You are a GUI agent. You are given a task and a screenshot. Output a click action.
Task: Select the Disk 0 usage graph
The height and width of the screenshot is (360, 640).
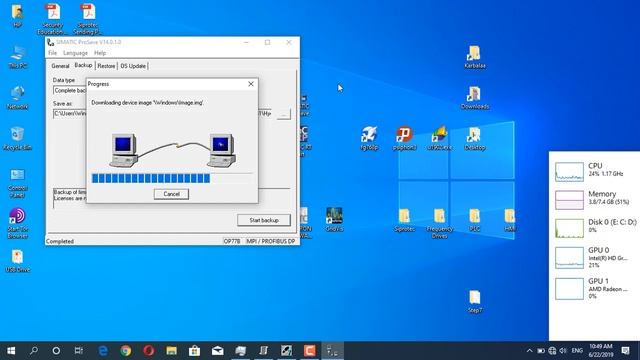pos(569,228)
